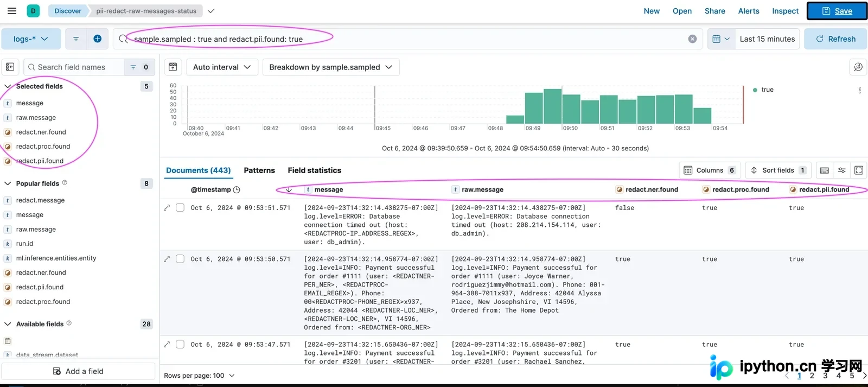868x387 pixels.
Task: Click the green 'true' legend color dot
Action: click(755, 90)
